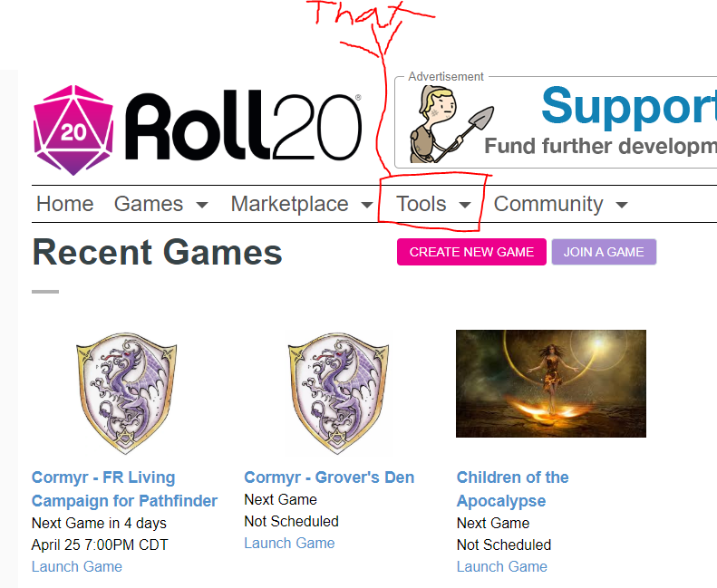Go to the Home menu item

point(65,204)
